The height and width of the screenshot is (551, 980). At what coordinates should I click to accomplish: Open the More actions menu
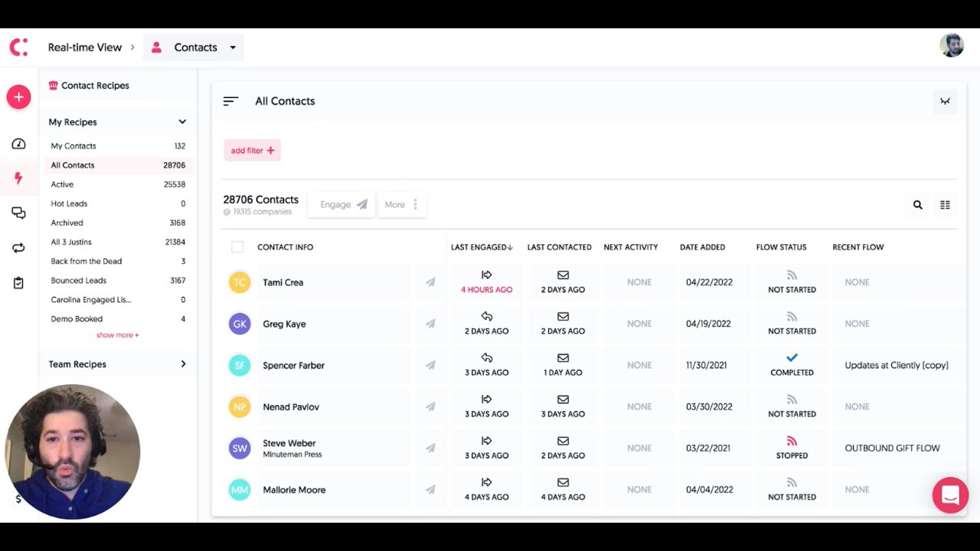[402, 204]
